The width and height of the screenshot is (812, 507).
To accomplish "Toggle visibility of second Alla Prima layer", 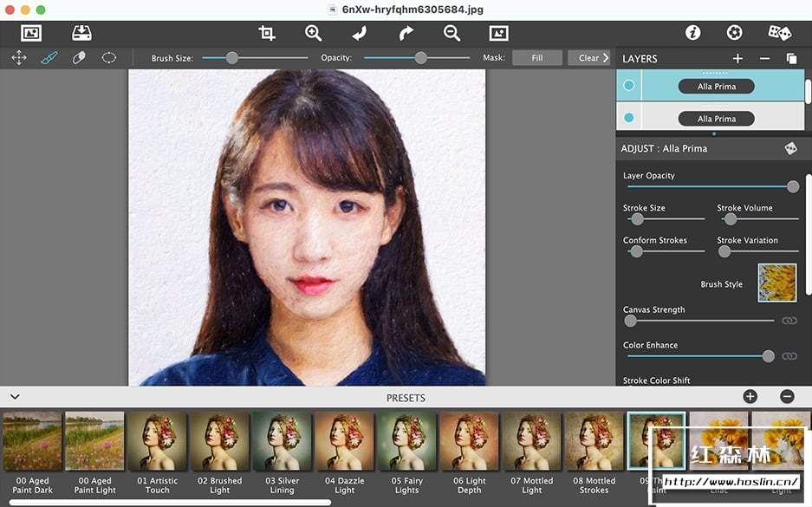I will click(x=629, y=118).
